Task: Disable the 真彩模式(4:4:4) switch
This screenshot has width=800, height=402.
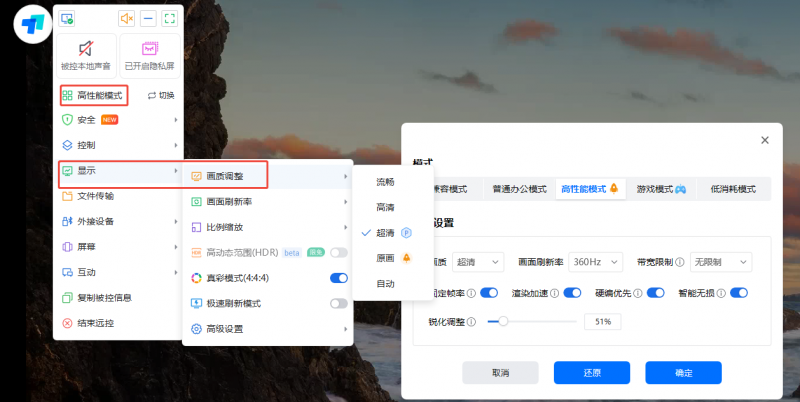Action: coord(339,278)
